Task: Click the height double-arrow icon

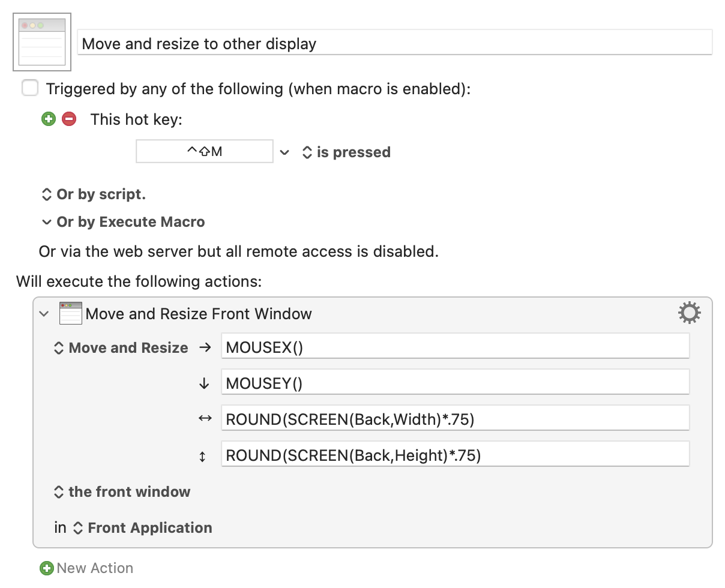Action: click(202, 457)
